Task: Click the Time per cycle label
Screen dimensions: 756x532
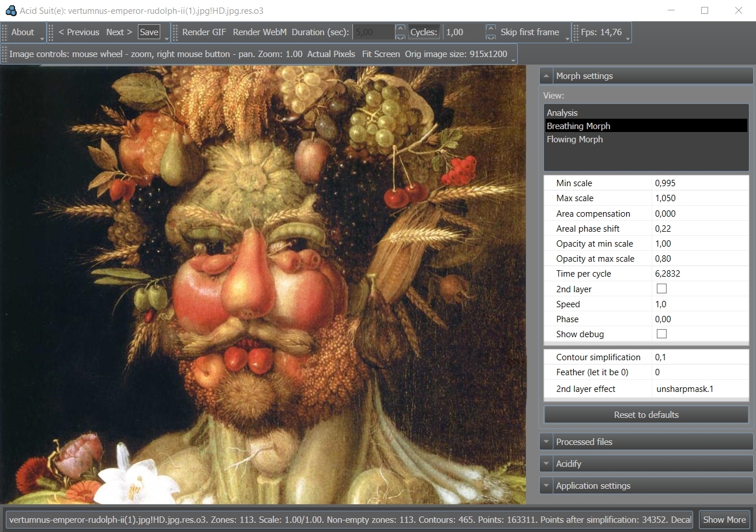Action: (x=584, y=274)
